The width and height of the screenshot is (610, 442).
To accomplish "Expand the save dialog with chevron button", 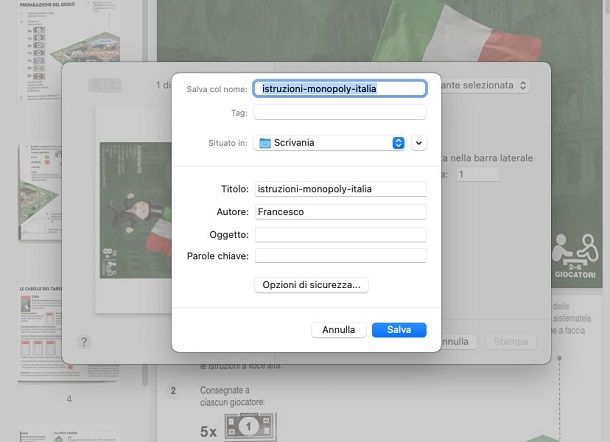I will [419, 143].
